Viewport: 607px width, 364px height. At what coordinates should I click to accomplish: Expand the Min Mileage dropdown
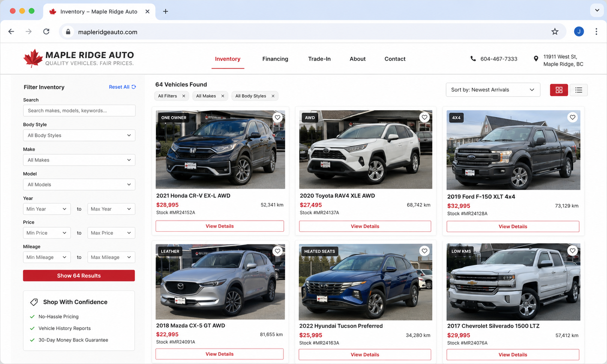click(47, 257)
